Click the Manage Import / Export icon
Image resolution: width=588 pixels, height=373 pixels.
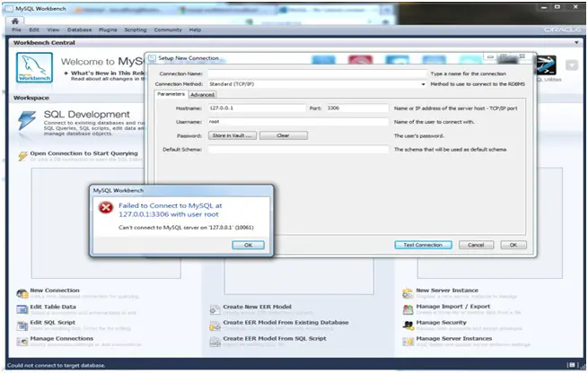coord(408,309)
